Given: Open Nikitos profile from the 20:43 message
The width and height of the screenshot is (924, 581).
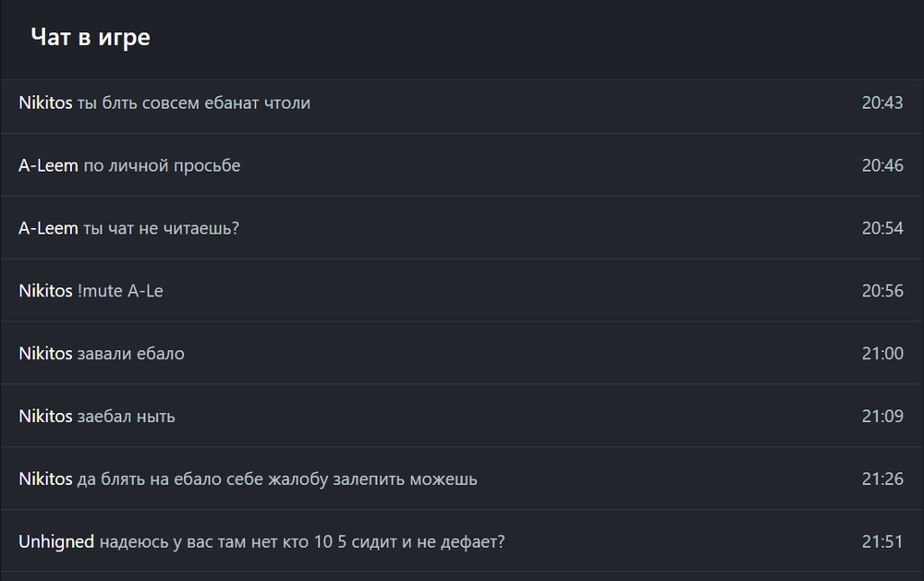Looking at the screenshot, I should tap(45, 103).
